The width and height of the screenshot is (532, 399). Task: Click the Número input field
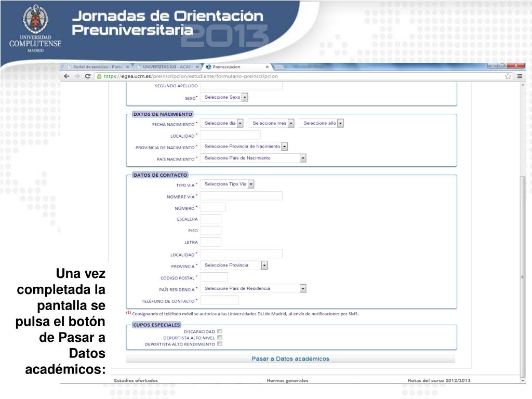click(x=212, y=207)
